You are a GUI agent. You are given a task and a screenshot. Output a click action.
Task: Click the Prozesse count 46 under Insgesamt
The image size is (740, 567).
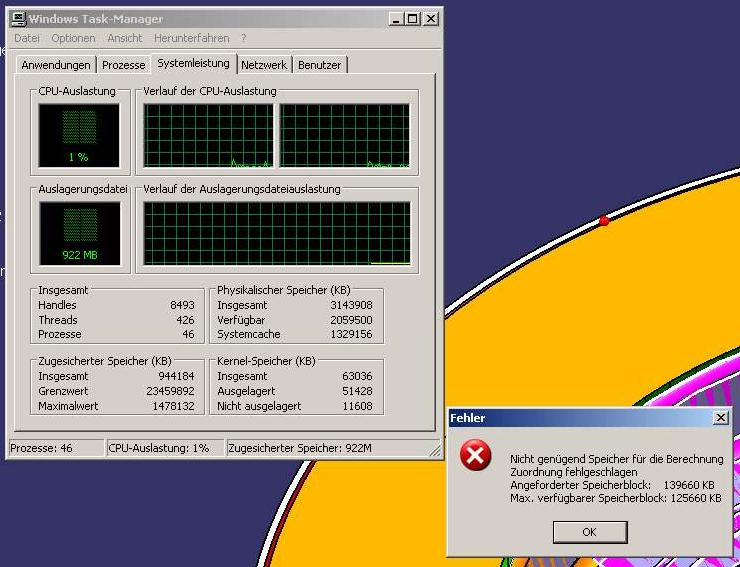tap(188, 334)
